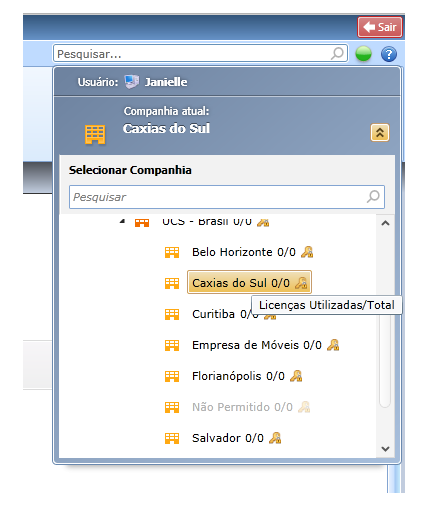Click the Caxias do Sul current company title
This screenshot has width=433, height=516.
[x=166, y=128]
